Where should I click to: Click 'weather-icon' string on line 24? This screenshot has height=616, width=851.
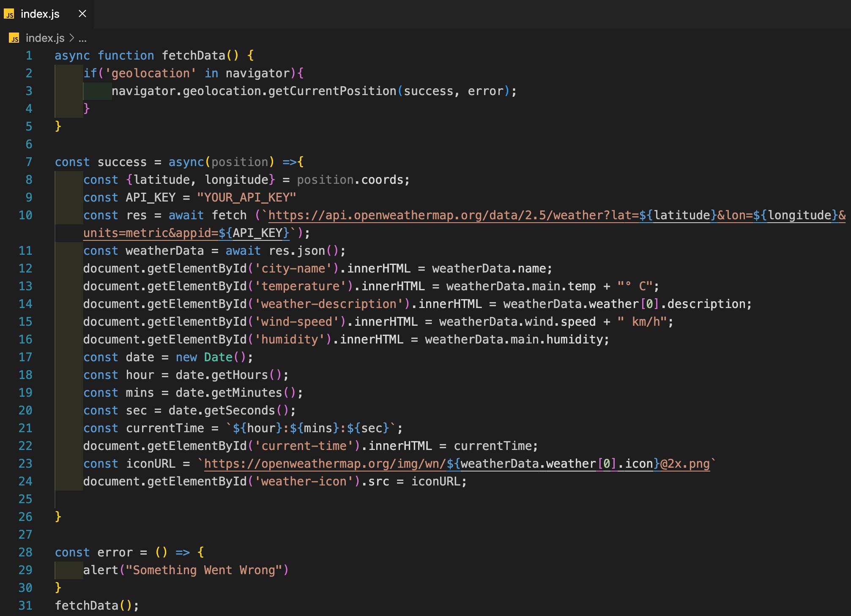click(x=304, y=482)
